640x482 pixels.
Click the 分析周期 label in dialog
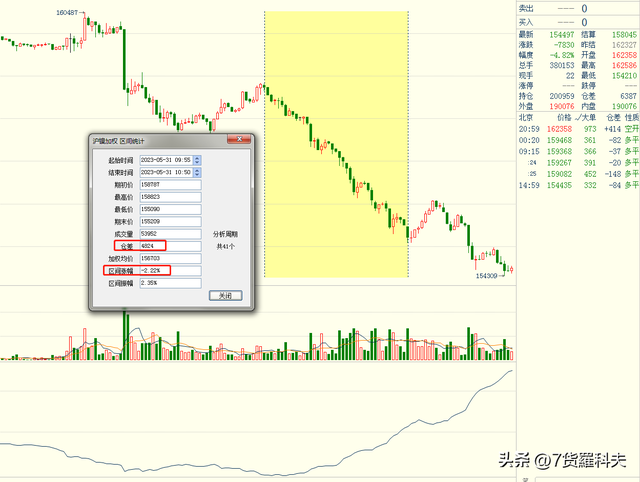(225, 234)
